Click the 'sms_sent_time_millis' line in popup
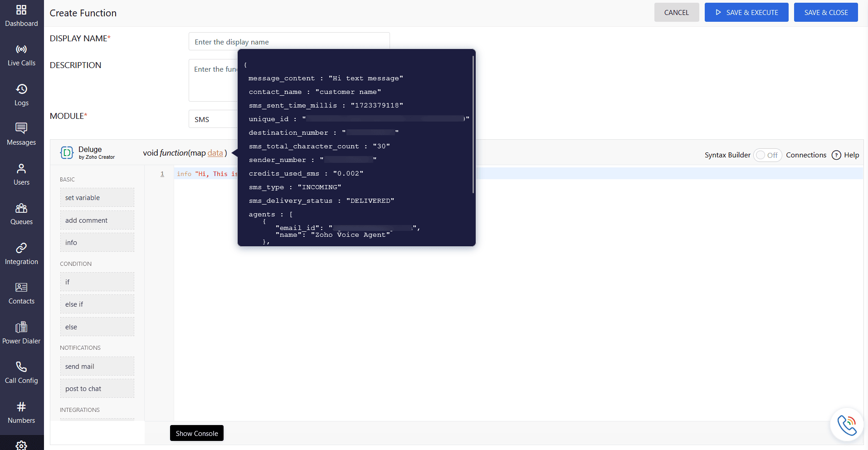 [326, 106]
